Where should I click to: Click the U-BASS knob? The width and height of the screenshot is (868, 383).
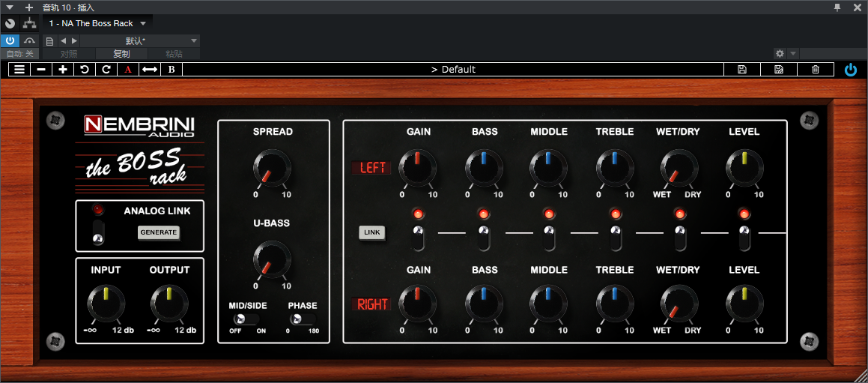point(273,259)
